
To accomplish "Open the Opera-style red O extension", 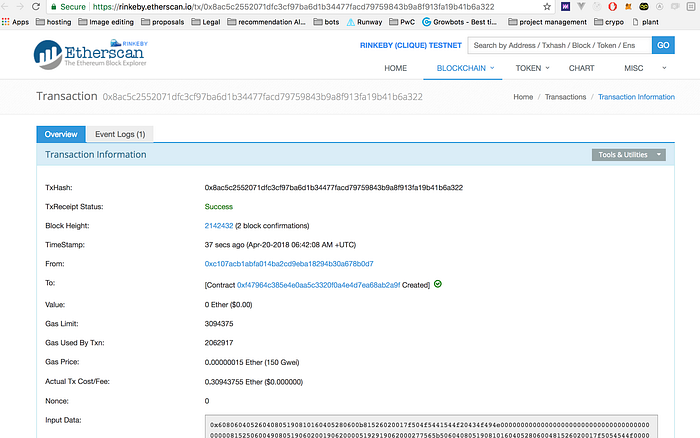I will 612,6.
